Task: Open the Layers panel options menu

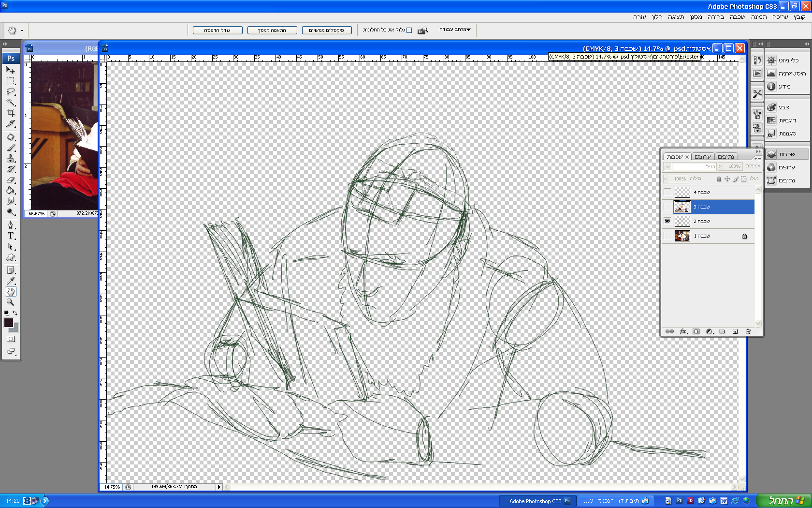Action: 758,158
